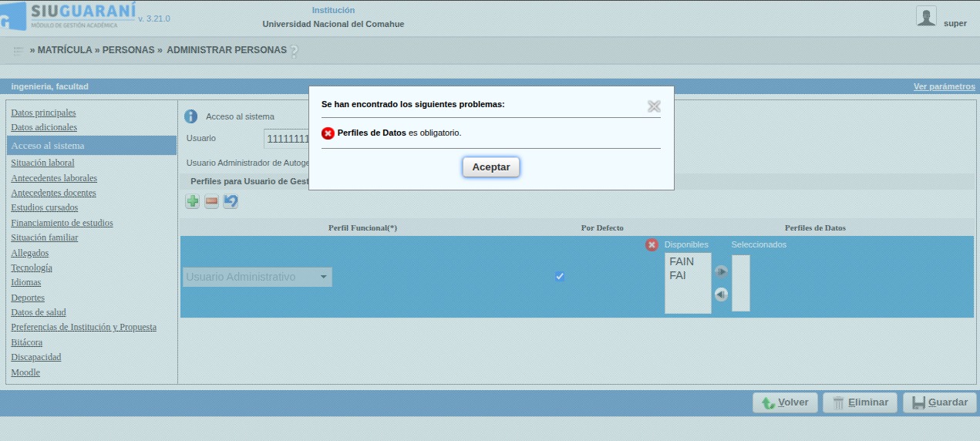This screenshot has height=441, width=980.
Task: Select FAIN in Disponibles list
Action: coord(682,261)
